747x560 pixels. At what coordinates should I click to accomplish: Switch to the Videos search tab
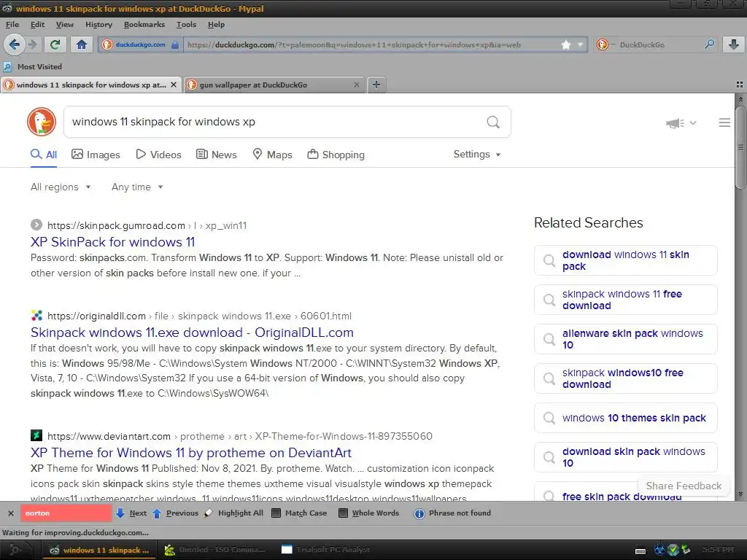point(158,155)
